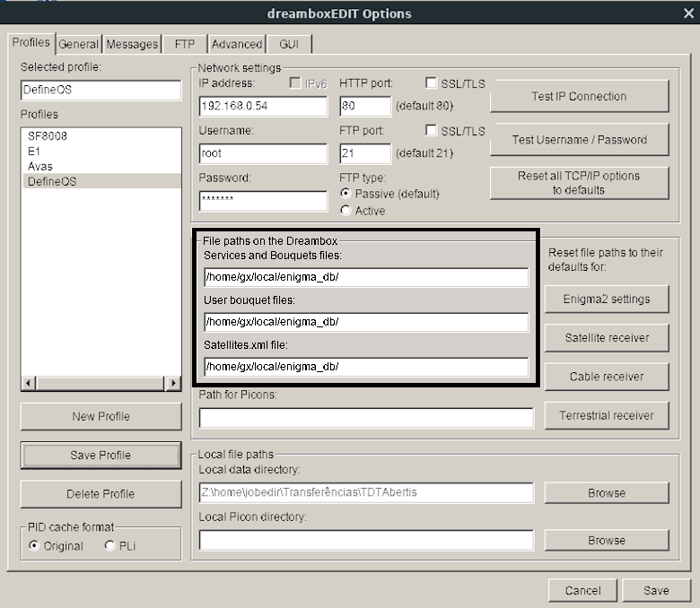Click the User bouquet files path field

(x=366, y=322)
